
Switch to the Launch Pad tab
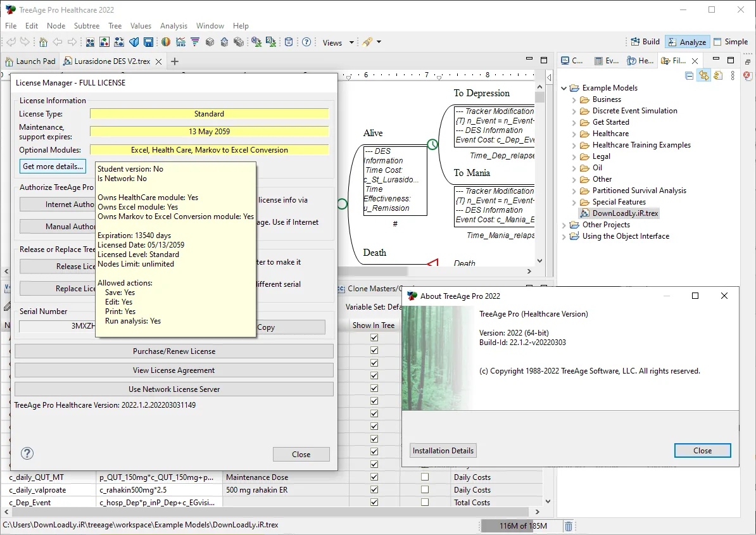pos(30,61)
